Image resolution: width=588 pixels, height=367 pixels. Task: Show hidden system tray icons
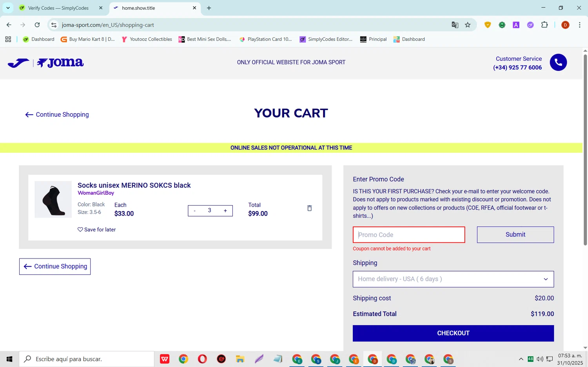pos(521,359)
